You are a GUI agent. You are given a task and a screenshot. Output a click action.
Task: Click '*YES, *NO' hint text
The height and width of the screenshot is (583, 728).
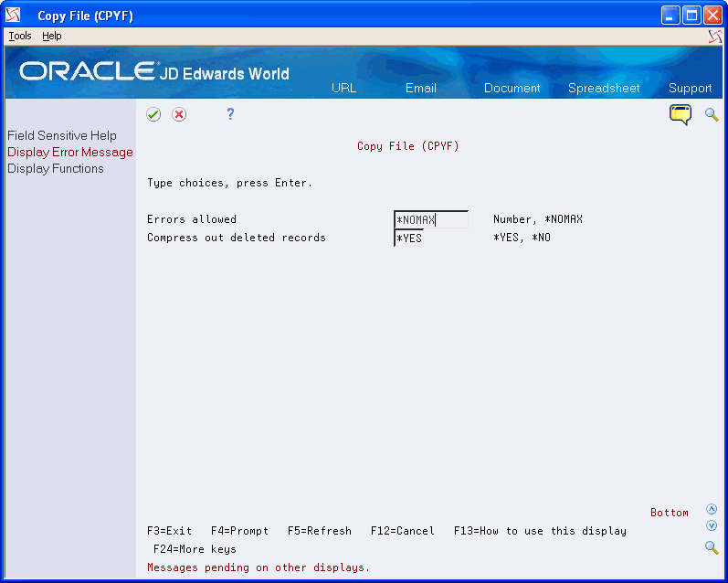(x=522, y=238)
